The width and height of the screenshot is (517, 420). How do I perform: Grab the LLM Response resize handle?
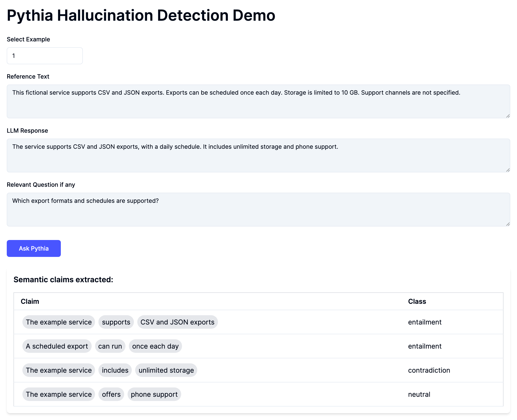click(508, 170)
